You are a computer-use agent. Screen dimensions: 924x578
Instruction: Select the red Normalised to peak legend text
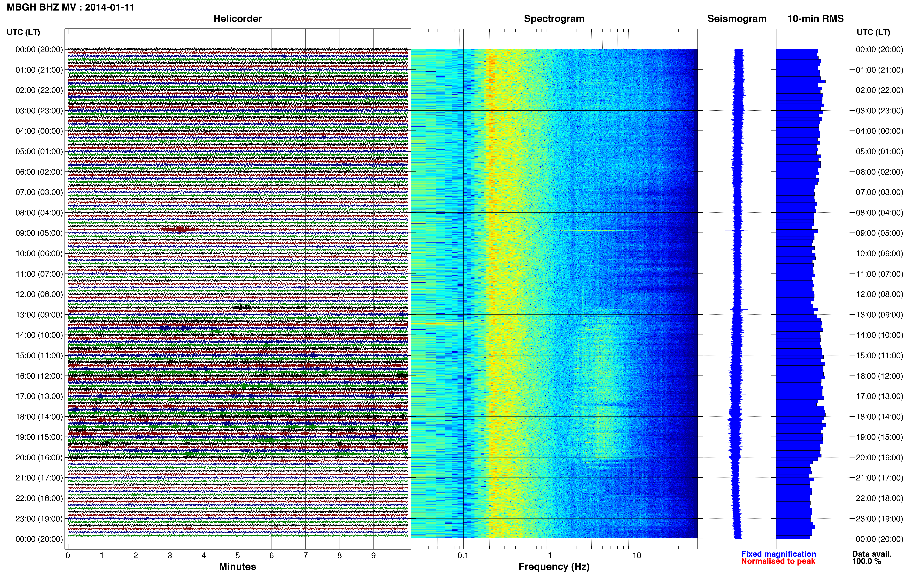tap(778, 561)
